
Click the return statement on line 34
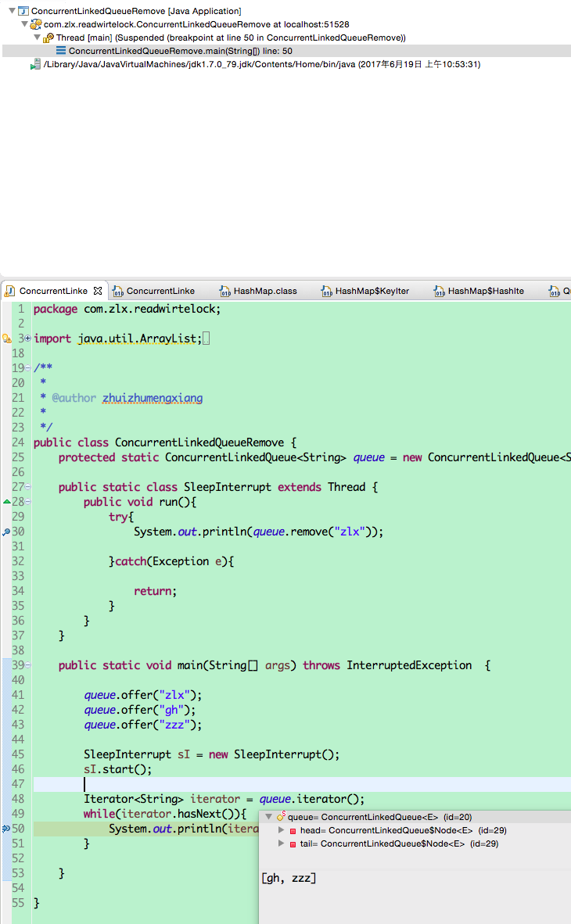point(155,591)
